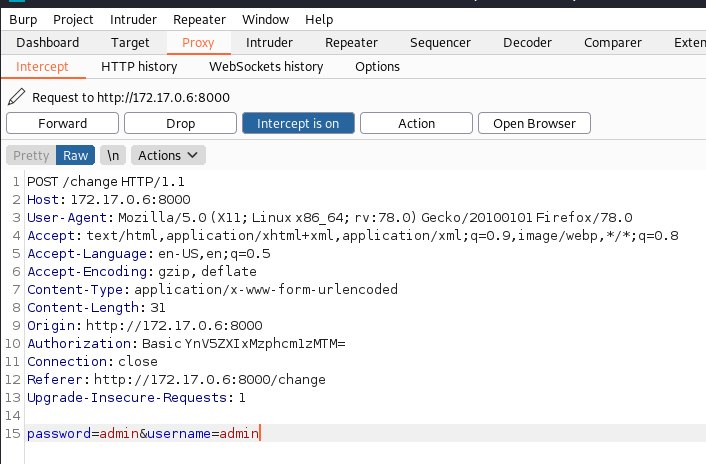Open the proxy Options tab
706x464 pixels.
click(x=377, y=67)
